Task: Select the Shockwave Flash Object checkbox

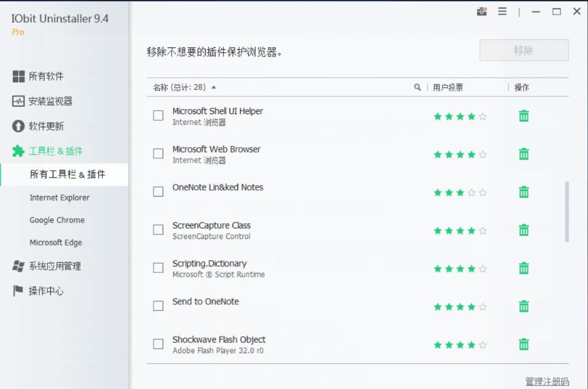Action: click(158, 344)
